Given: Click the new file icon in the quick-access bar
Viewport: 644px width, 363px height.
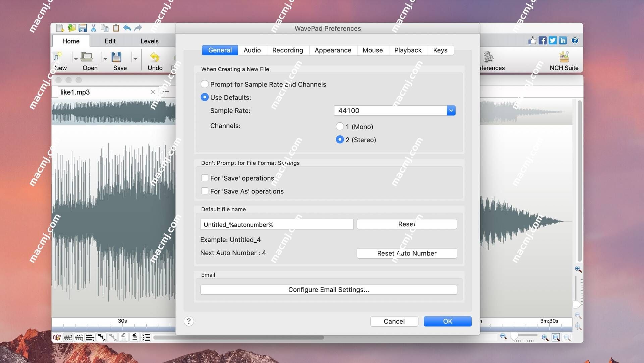Looking at the screenshot, I should (x=60, y=28).
